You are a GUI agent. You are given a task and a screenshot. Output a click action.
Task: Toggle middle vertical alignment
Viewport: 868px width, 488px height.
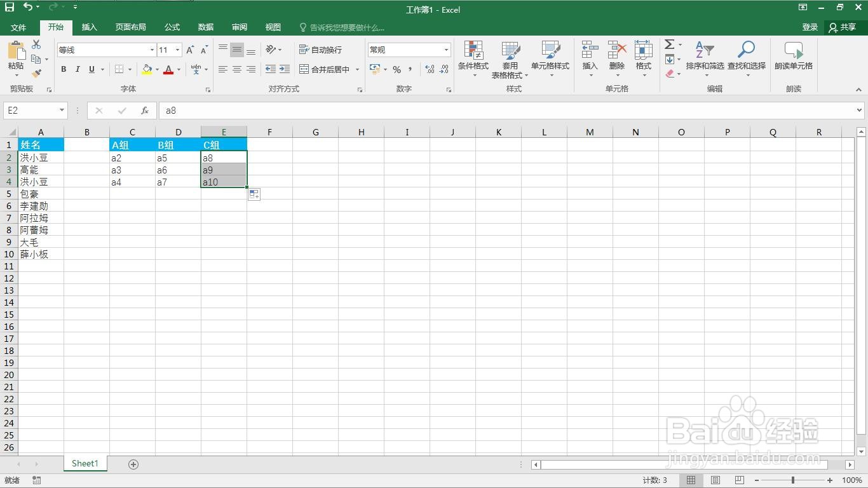237,50
